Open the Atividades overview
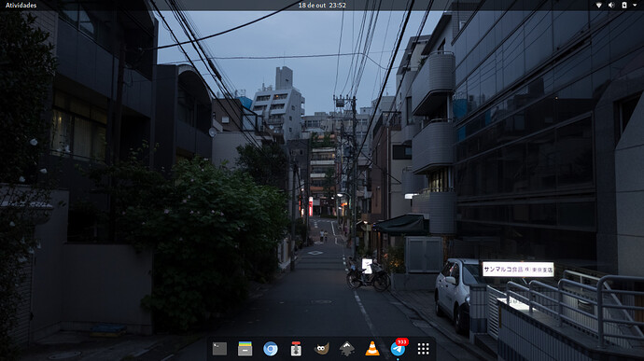Screen dimensions: 644x361 click(21, 6)
